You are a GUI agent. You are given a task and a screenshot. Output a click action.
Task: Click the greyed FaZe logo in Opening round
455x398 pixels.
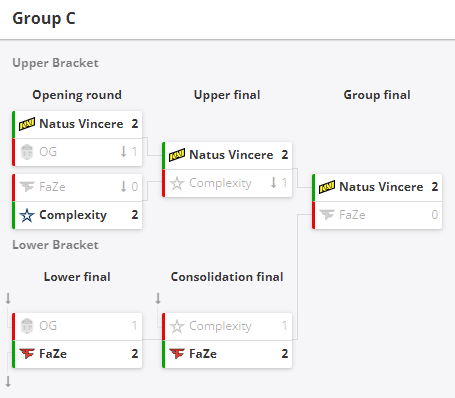(27, 187)
